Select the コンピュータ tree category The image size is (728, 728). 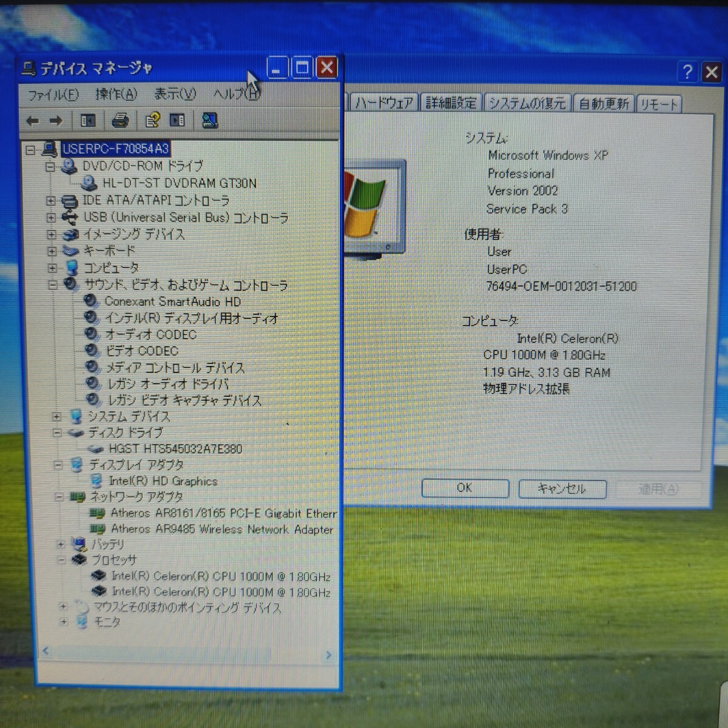click(111, 268)
